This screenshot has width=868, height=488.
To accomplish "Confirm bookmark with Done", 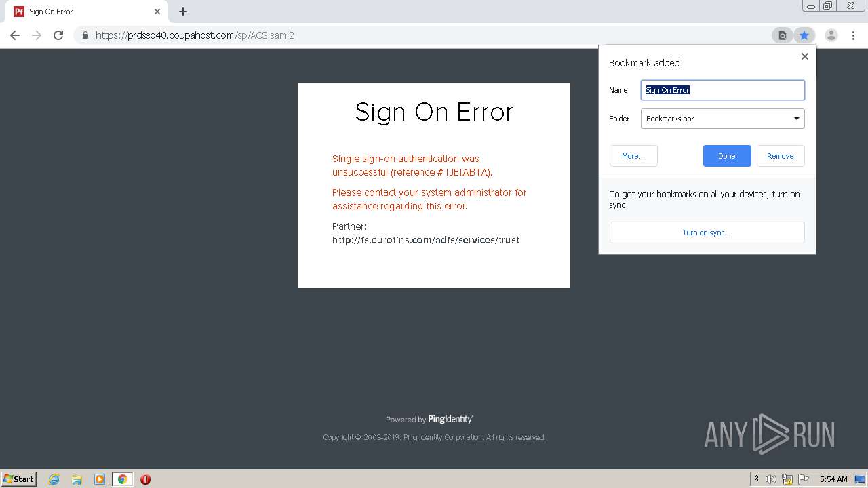I will 727,156.
